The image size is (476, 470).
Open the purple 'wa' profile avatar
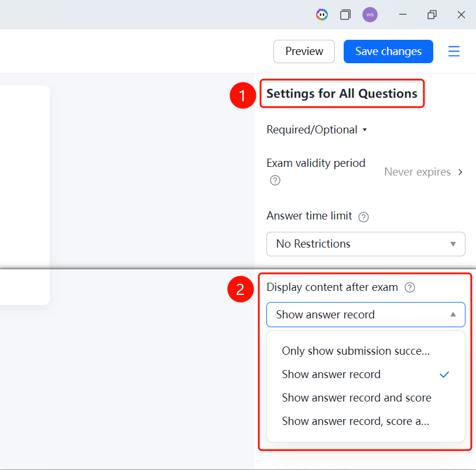[x=370, y=15]
